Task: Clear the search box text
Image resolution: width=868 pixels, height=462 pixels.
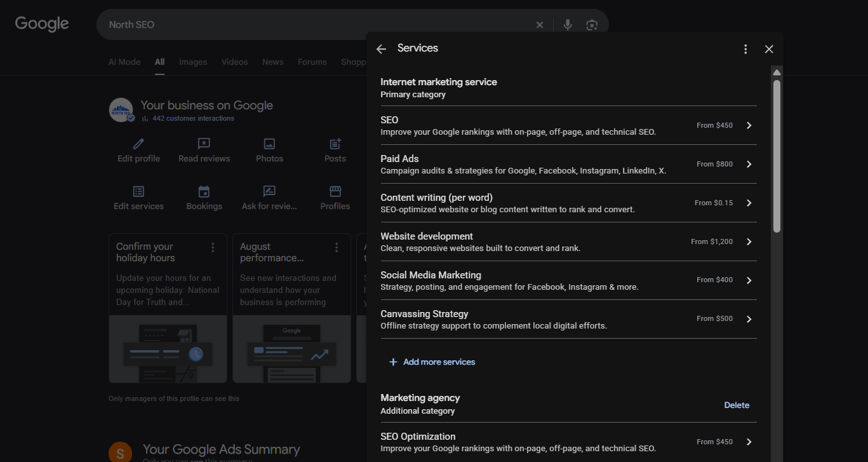Action: coord(540,25)
